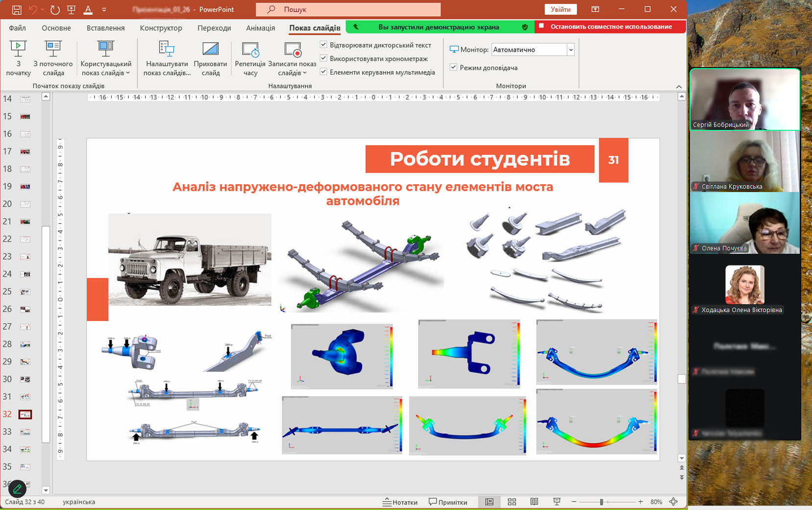Viewport: 812px width, 510px height.
Task: Open the Monitor dropdown list
Action: (x=570, y=49)
